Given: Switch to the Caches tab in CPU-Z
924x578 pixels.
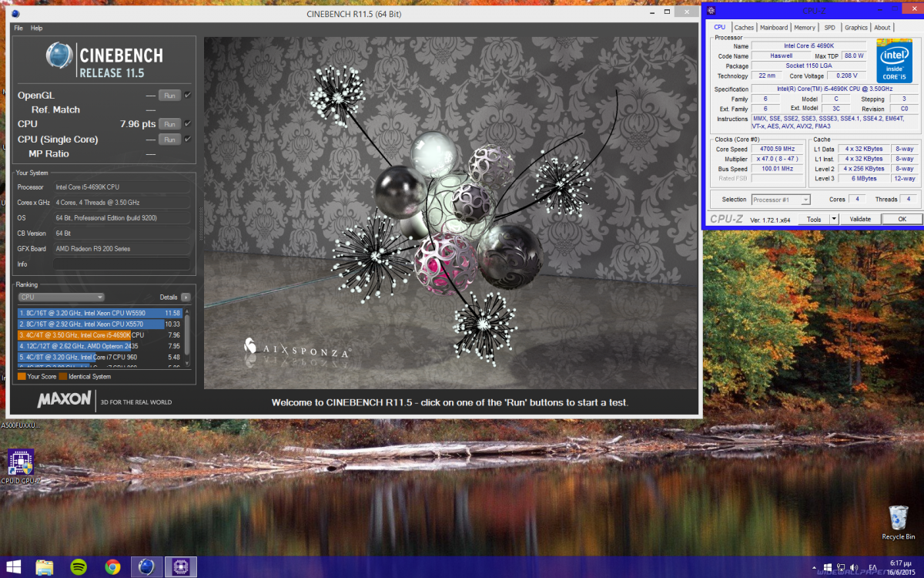Looking at the screenshot, I should pos(744,27).
